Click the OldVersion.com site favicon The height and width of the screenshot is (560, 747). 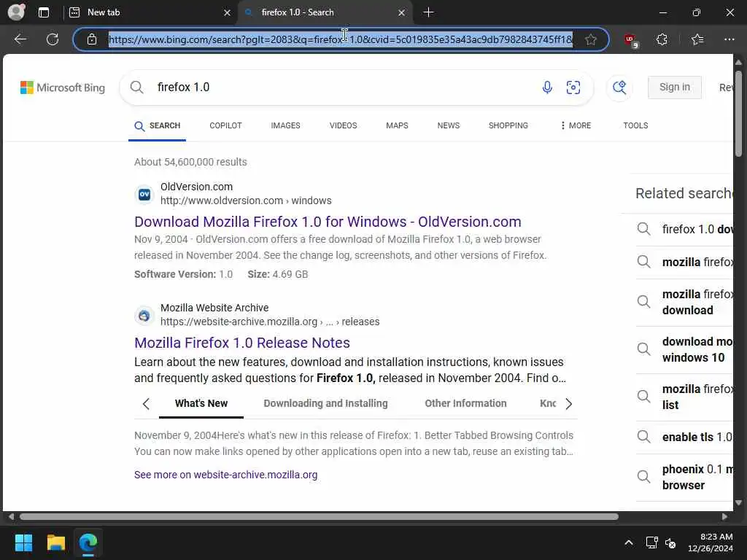(x=144, y=194)
